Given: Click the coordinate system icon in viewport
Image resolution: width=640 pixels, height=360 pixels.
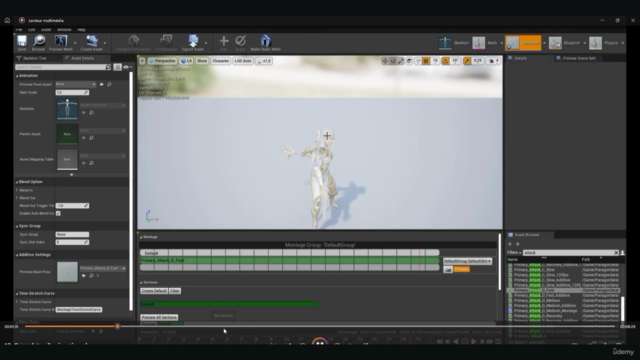Looking at the screenshot, I should coord(409,61).
